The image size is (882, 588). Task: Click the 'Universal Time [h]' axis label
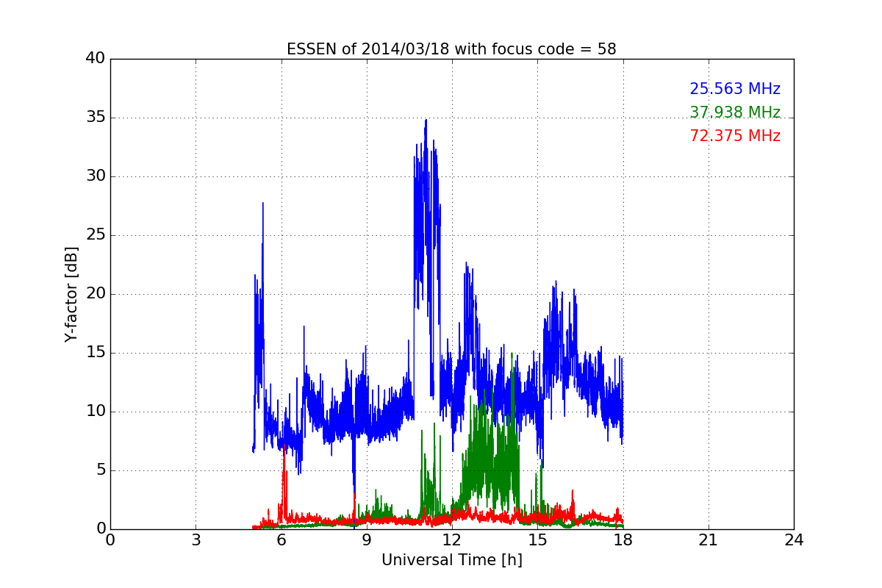point(452,560)
